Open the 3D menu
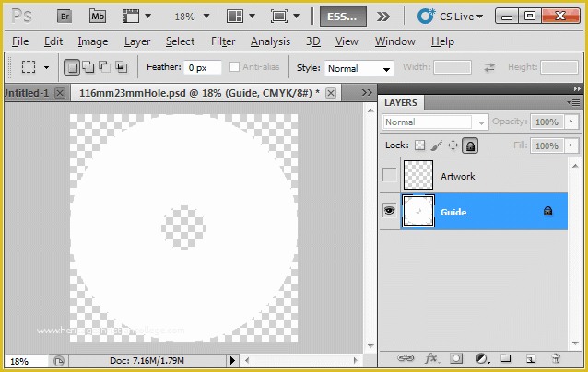 [313, 41]
